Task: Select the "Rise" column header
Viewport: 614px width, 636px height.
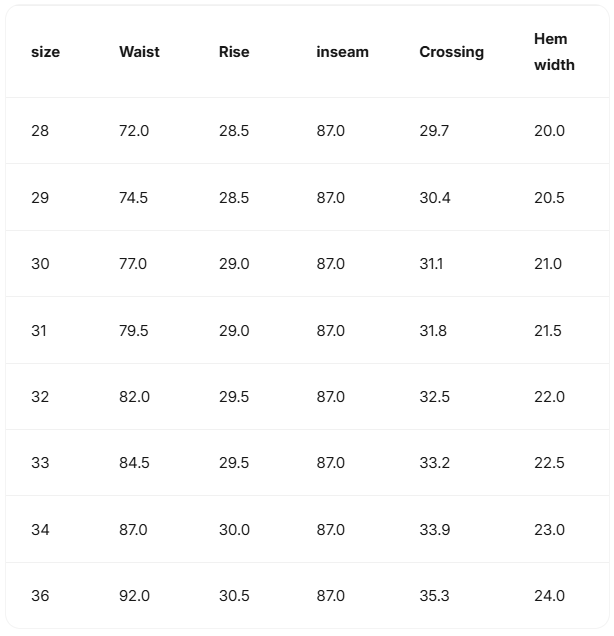Action: [234, 52]
